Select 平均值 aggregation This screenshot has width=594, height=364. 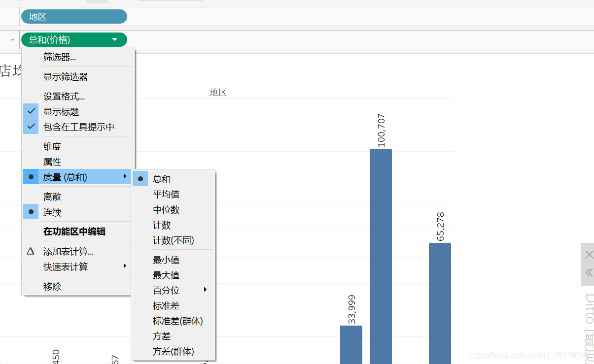click(173, 195)
